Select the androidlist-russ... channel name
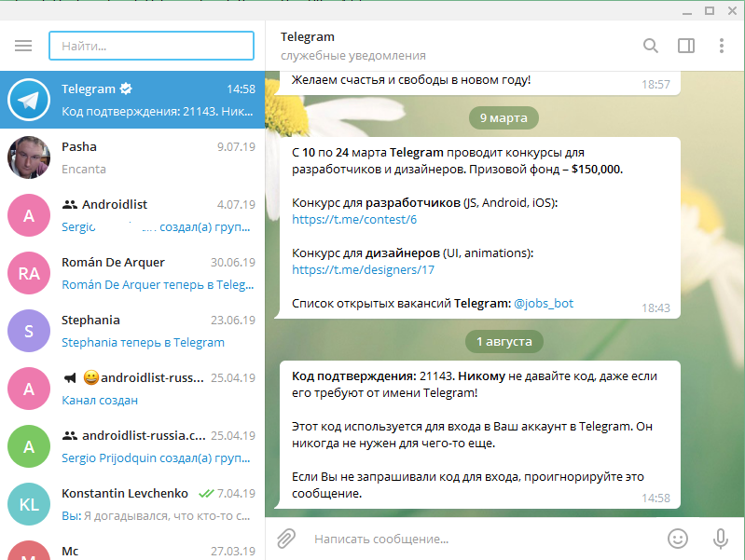This screenshot has width=745, height=560. [152, 378]
